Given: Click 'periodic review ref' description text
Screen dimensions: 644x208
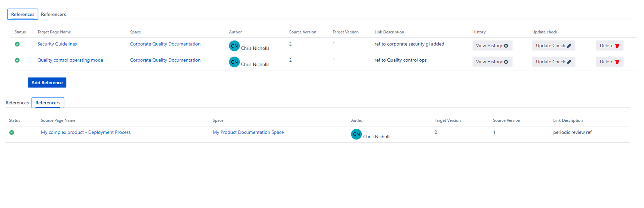Looking at the screenshot, I should coord(572,132).
